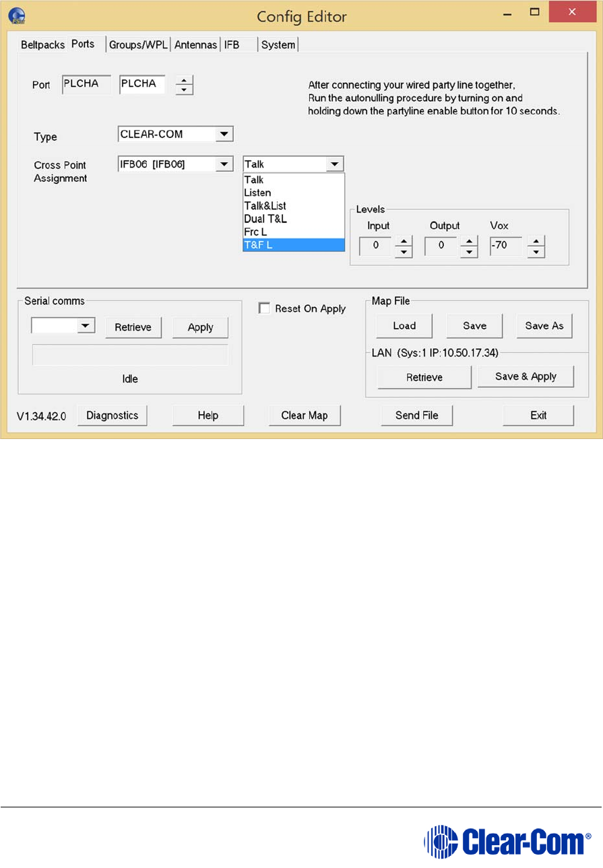Click the Clear Map button
This screenshot has height=868, width=603.
coord(305,415)
